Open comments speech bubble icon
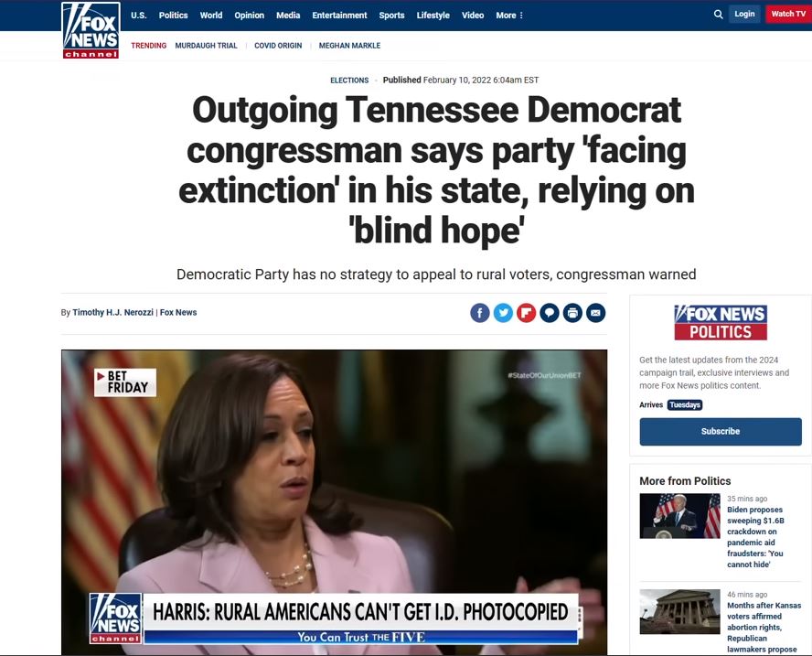Image resolution: width=812 pixels, height=656 pixels. 550,313
